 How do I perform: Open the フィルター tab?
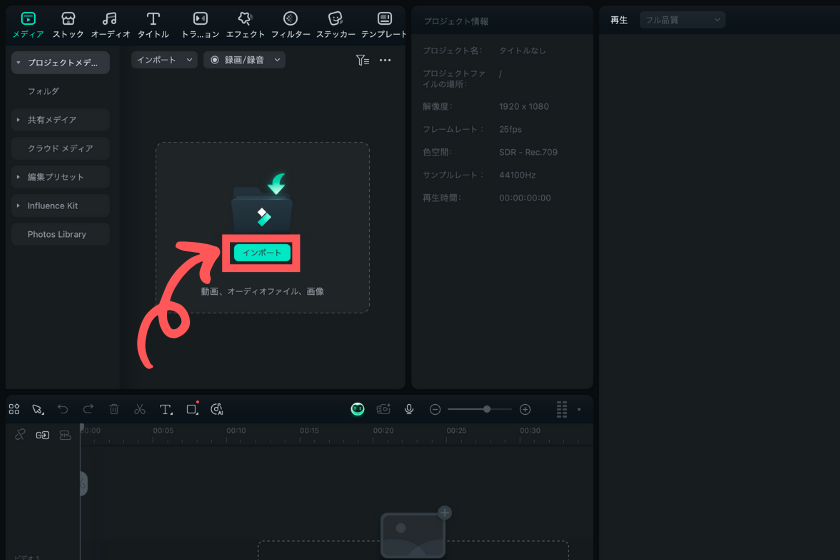[290, 25]
